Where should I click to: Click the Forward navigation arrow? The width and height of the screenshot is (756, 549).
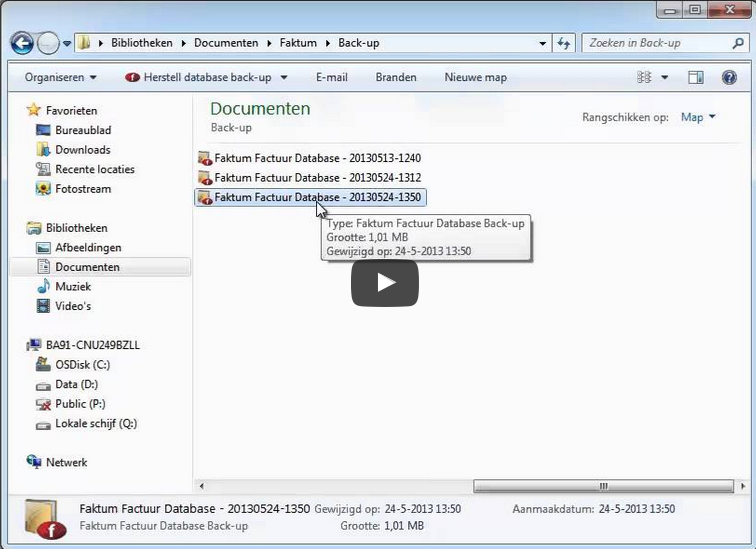[48, 43]
